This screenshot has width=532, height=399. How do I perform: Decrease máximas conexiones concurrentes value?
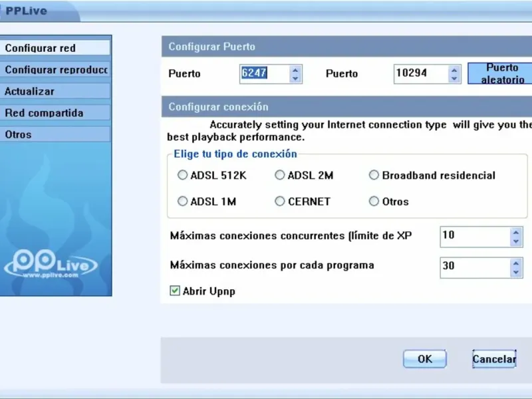click(x=516, y=241)
